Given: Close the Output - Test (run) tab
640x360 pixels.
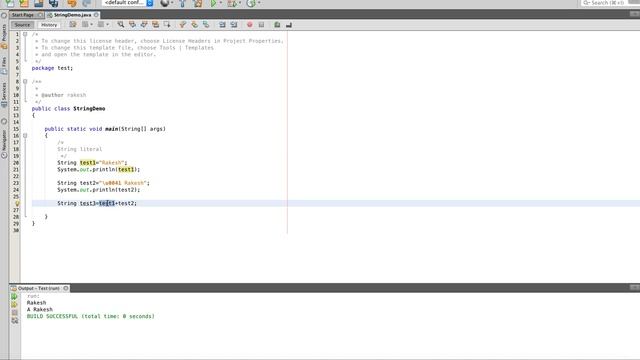Looking at the screenshot, I should pos(66,288).
